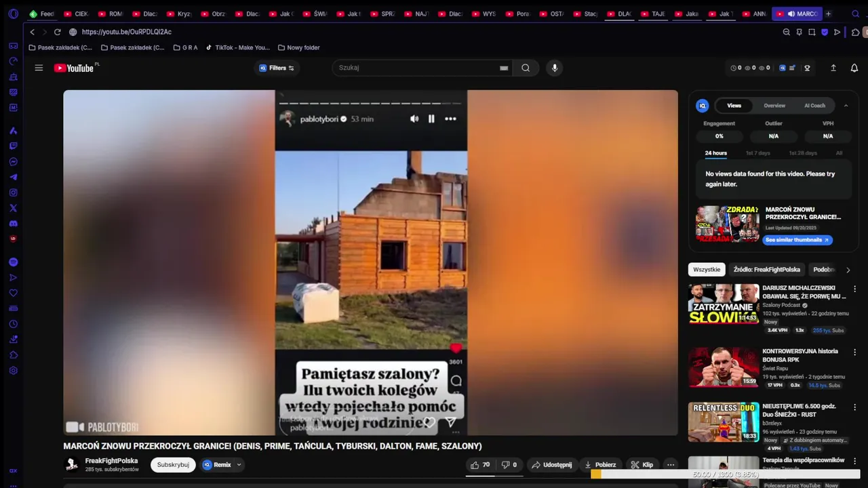The image size is (868, 488).
Task: Expand the Remix dropdown arrow
Action: [239, 465]
